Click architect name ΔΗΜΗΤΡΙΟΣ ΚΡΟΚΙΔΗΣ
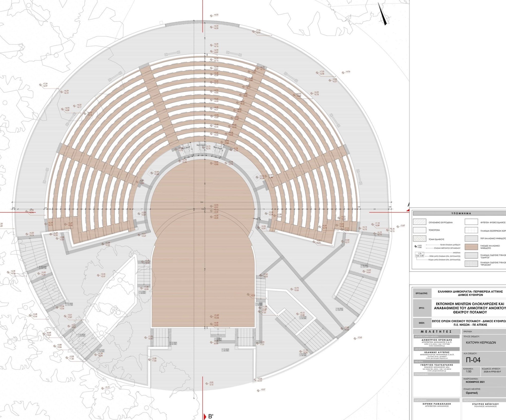Viewport: 506px width, 420px height. (437, 340)
